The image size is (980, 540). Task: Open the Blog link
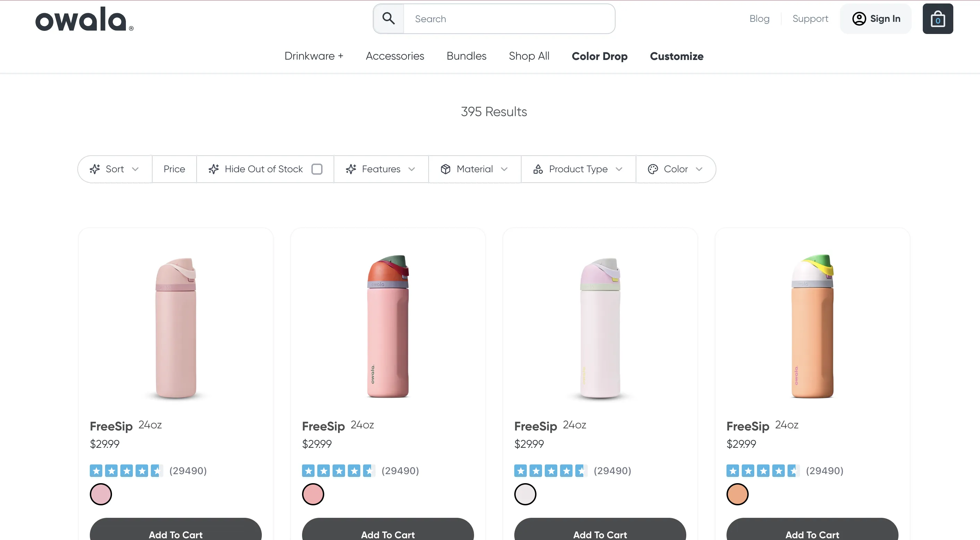759,19
